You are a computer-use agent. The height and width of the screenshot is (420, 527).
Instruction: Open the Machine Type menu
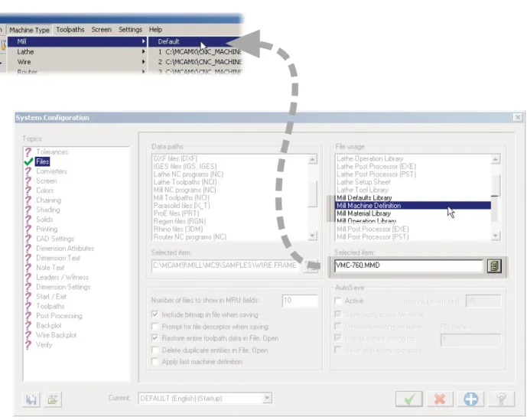pos(29,30)
